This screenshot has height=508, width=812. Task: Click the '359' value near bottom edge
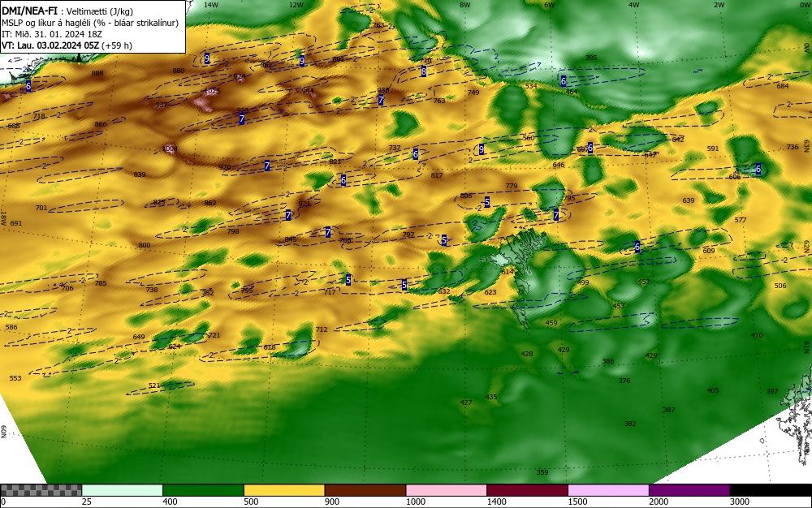(542, 472)
